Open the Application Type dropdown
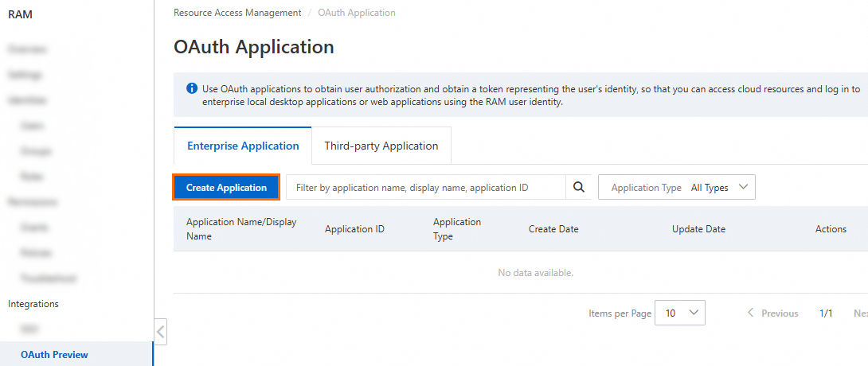Screen dimensions: 868x366 (677, 188)
